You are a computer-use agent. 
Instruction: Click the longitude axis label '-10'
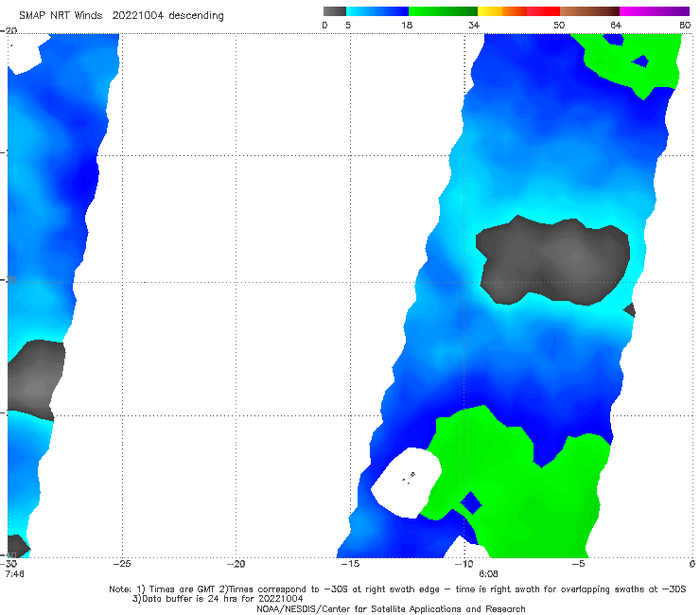[464, 564]
